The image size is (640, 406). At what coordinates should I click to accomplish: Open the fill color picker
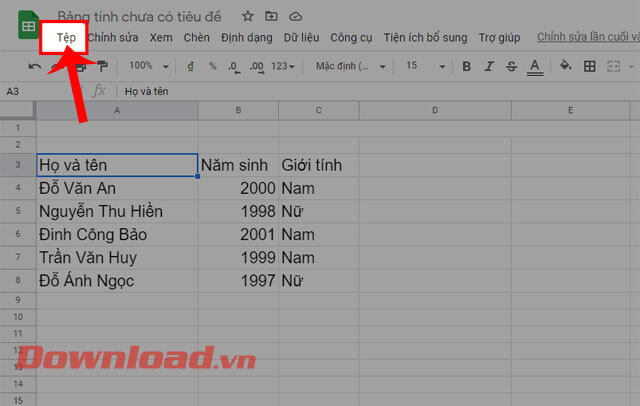point(565,65)
